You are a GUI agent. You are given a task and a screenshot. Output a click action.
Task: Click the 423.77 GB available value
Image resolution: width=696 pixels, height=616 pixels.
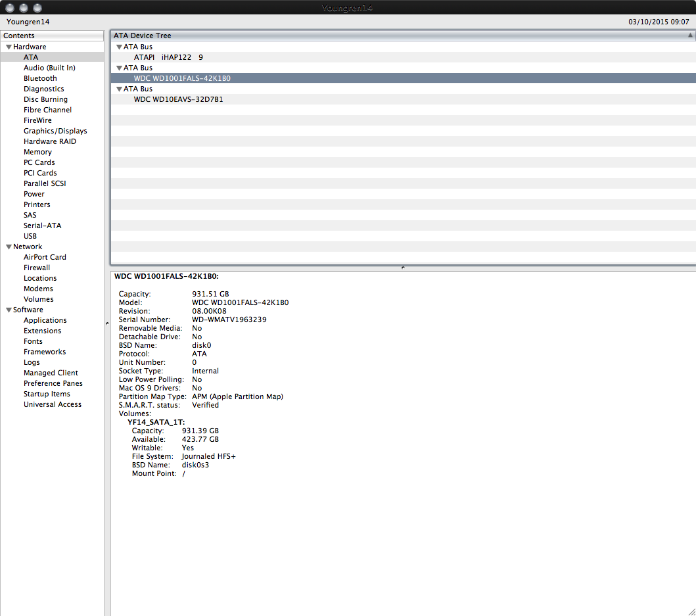point(200,439)
